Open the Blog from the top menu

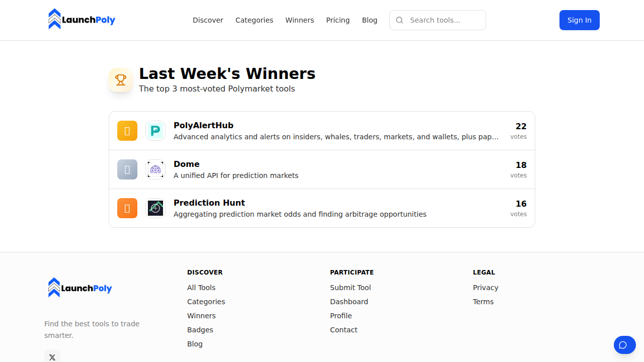pyautogui.click(x=370, y=20)
